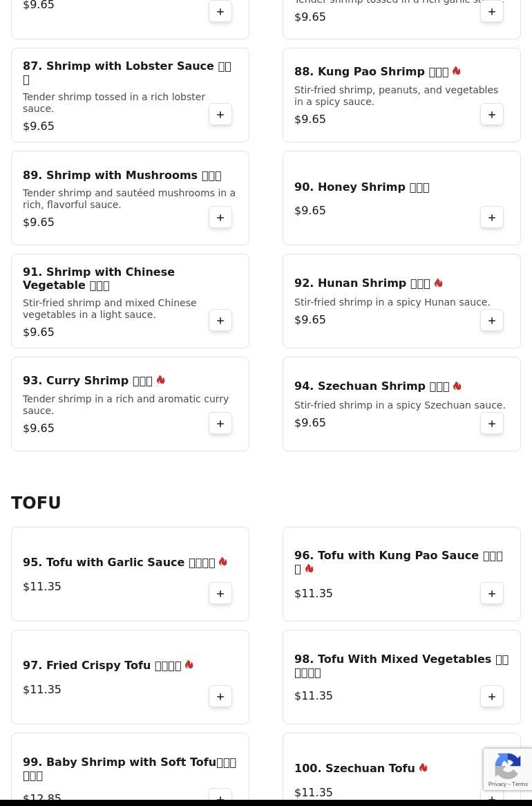Open reCAPTCHA Terms link
This screenshot has height=806, width=532.
pos(520,784)
